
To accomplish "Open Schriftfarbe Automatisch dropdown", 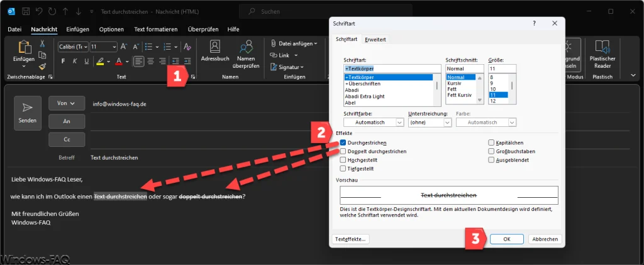I will coord(400,122).
